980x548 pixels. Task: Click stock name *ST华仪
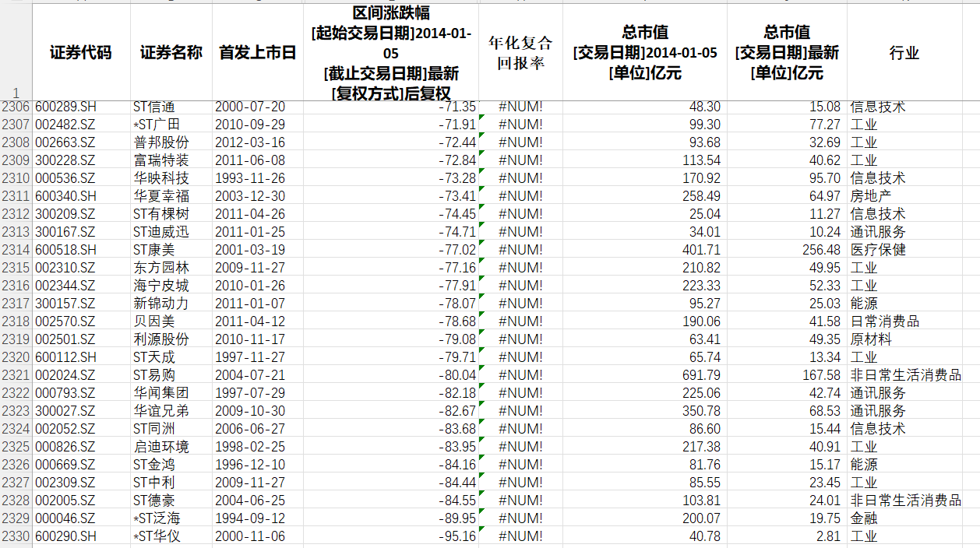tap(157, 536)
